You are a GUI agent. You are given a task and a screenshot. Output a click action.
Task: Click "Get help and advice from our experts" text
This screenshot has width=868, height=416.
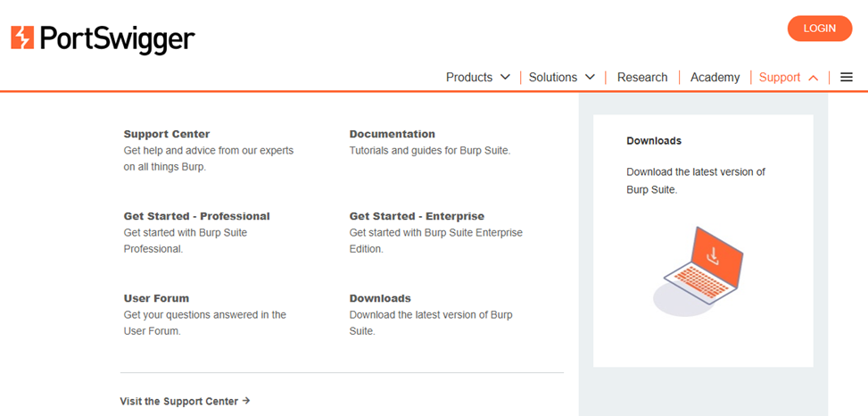pos(208,158)
